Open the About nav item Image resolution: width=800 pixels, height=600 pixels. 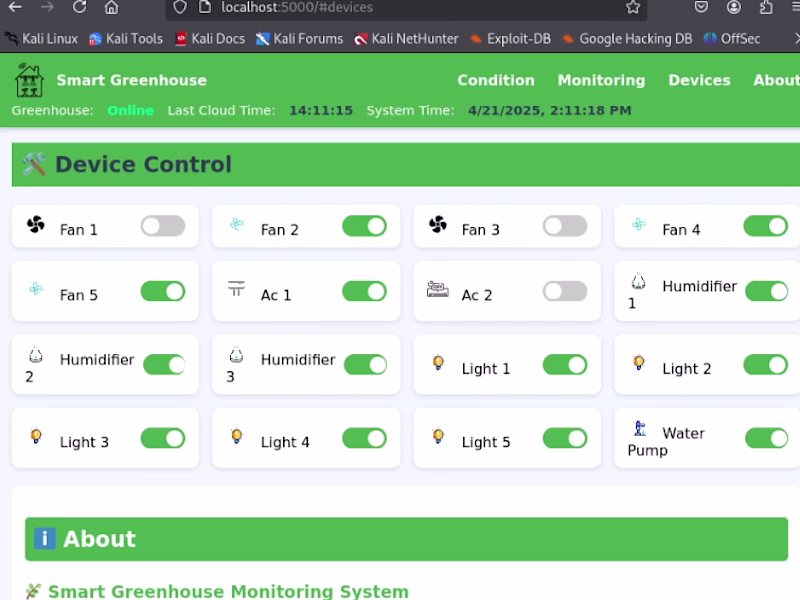click(x=777, y=80)
